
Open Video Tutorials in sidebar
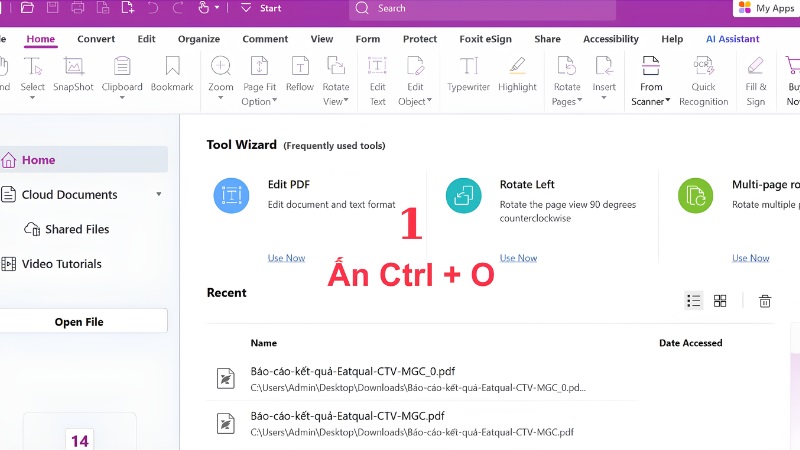51,264
